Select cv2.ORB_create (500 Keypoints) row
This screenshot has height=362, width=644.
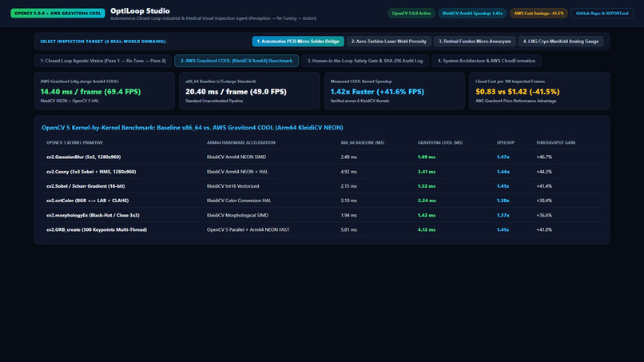click(322, 229)
